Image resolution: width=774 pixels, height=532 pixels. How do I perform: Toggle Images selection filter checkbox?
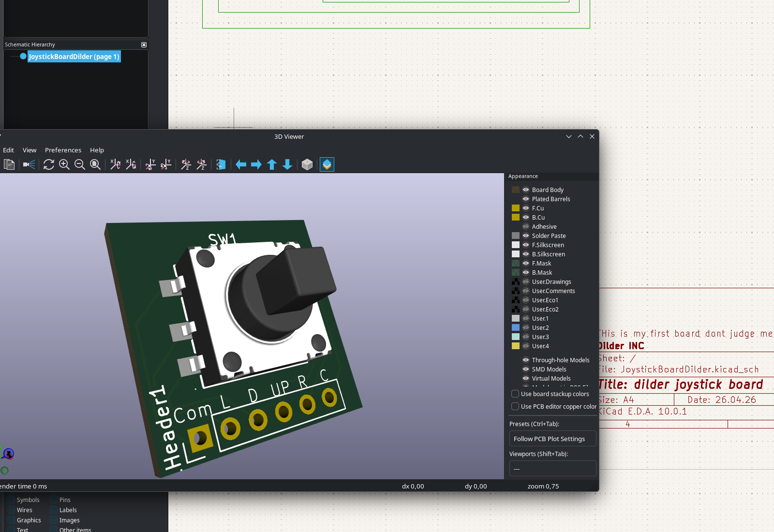(x=54, y=520)
